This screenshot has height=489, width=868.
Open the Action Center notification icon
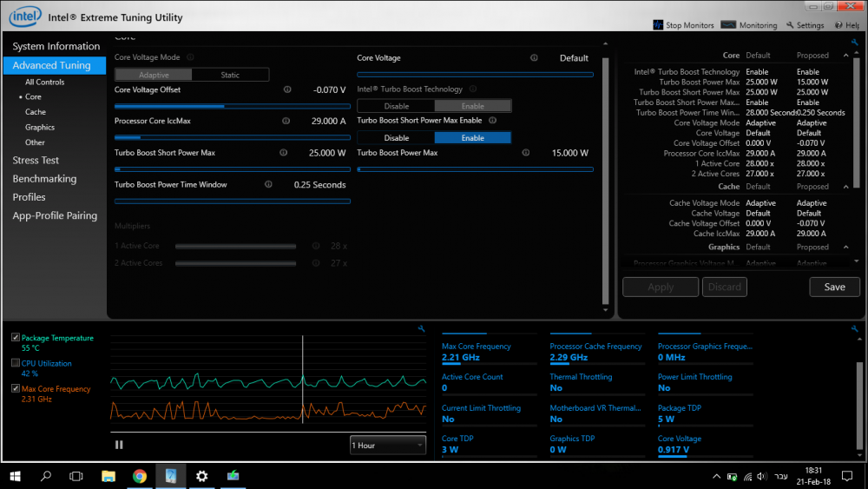coord(847,476)
